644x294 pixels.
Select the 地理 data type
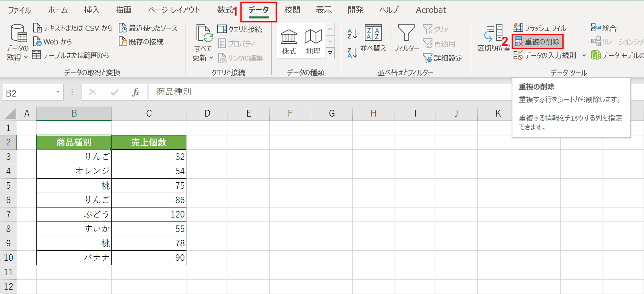(x=313, y=42)
